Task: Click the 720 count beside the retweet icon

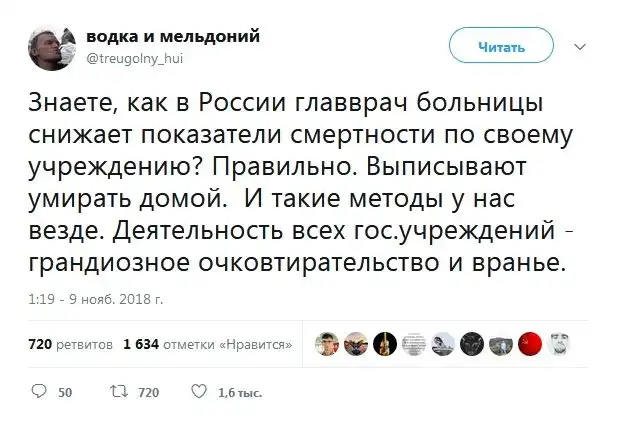Action: [148, 393]
